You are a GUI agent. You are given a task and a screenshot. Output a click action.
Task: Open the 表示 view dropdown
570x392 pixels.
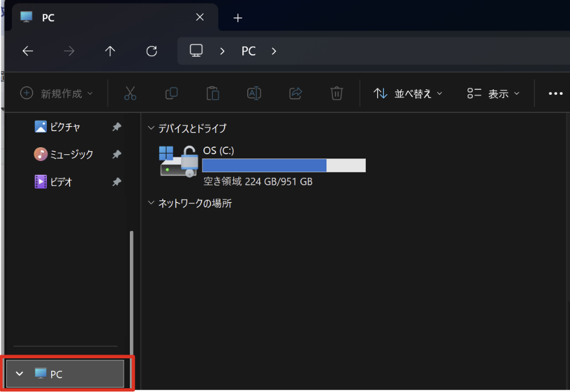tap(493, 94)
